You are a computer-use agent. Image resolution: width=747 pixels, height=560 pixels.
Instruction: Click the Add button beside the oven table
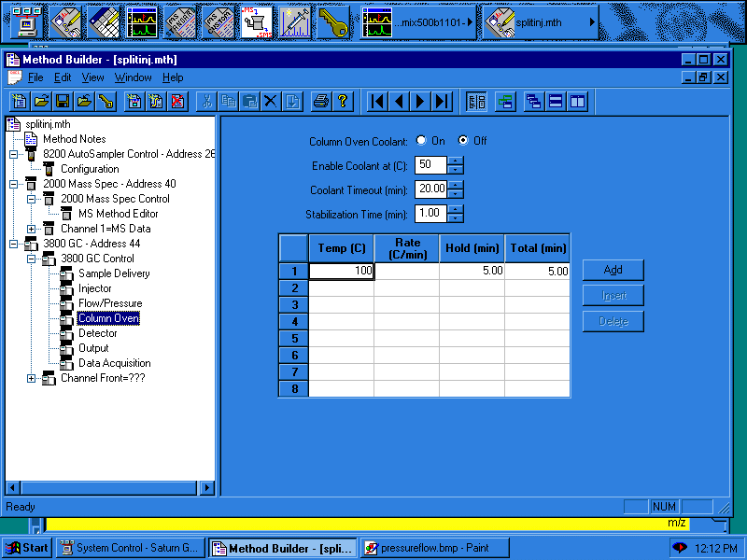point(613,270)
